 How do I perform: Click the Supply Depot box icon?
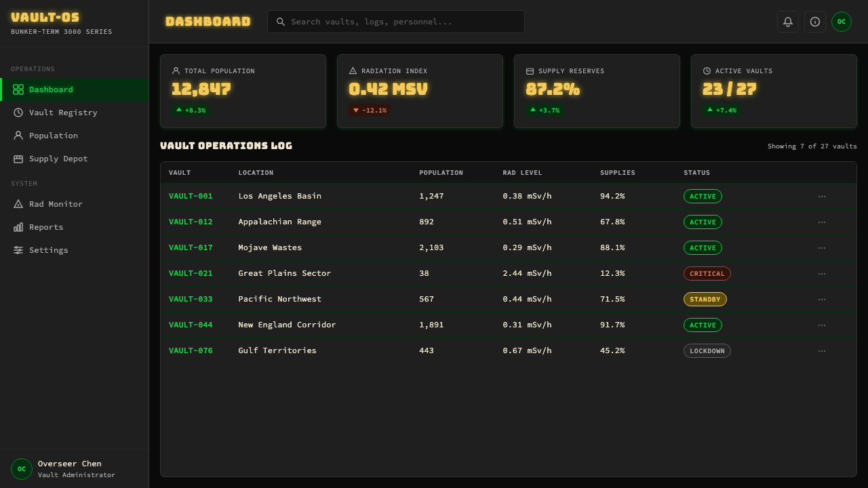coord(18,159)
